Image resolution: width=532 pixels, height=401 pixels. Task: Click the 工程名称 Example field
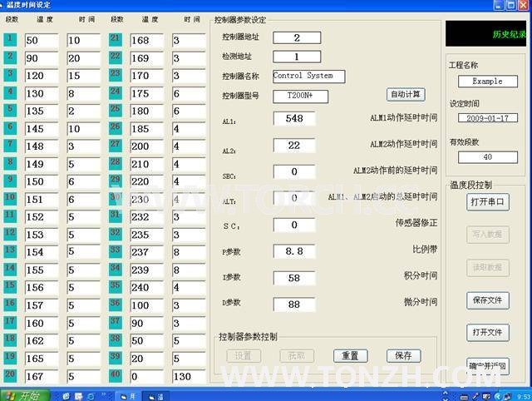487,82
